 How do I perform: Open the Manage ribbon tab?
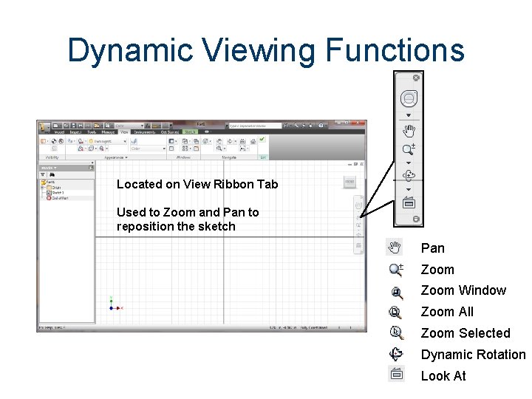click(x=108, y=132)
